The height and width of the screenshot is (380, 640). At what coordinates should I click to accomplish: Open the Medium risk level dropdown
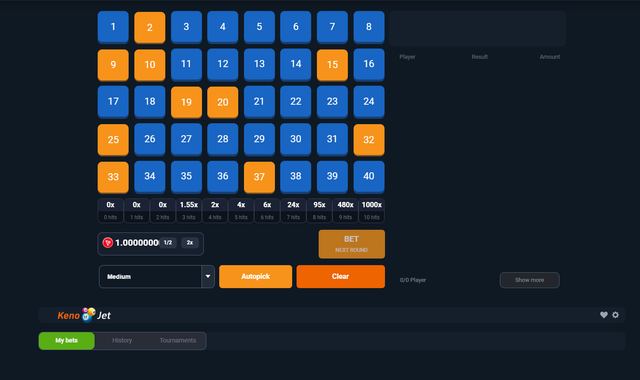click(156, 277)
